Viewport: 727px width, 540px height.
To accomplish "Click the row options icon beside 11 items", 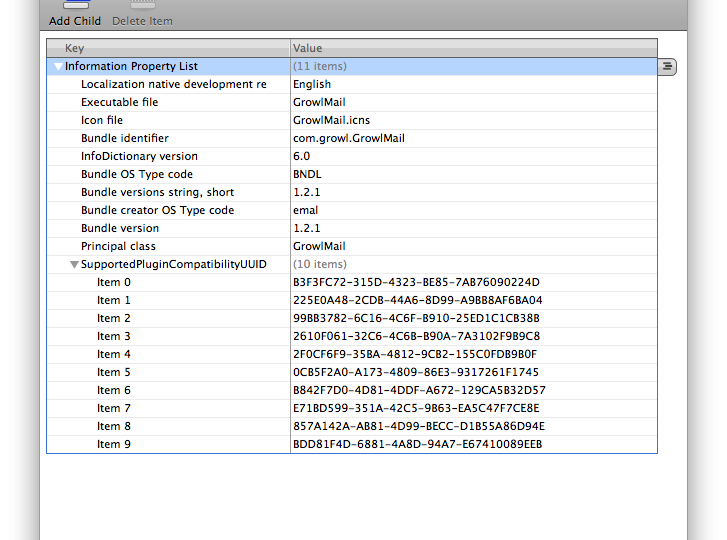I will [667, 67].
